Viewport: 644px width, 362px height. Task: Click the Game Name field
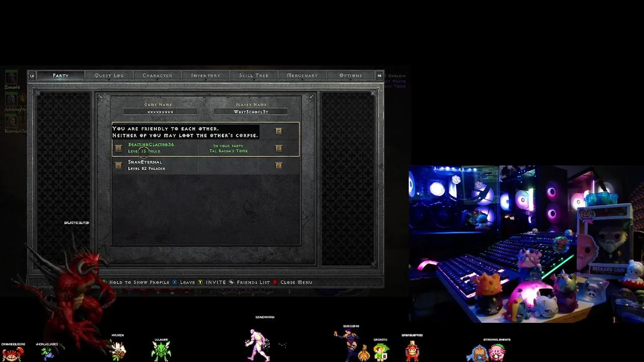(160, 112)
